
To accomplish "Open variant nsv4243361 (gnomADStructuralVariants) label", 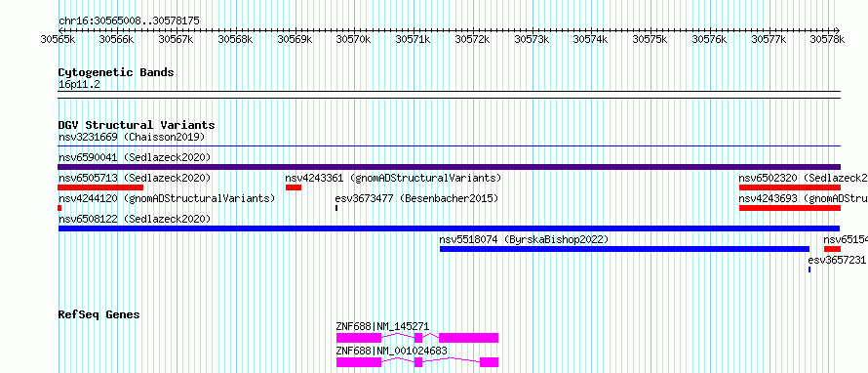I will coord(393,178).
